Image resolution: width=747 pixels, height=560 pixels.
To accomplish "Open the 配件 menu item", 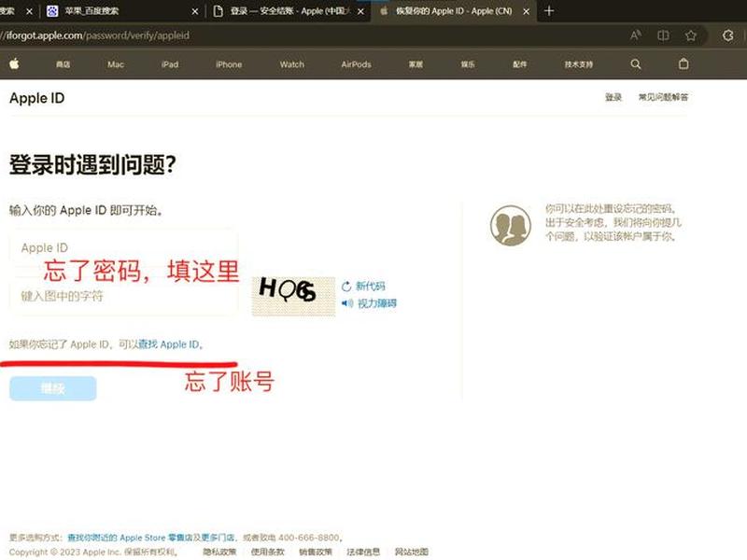I will point(519,64).
